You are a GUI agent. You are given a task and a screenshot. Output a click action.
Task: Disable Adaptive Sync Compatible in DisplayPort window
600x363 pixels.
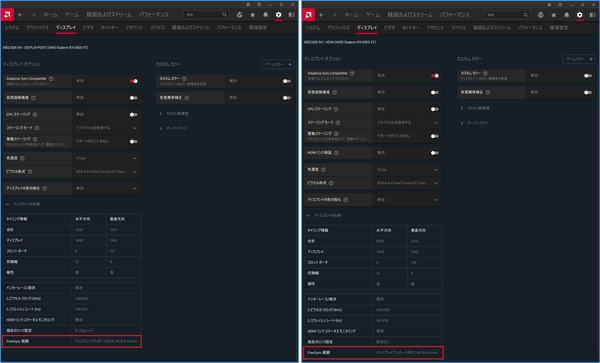tap(134, 81)
